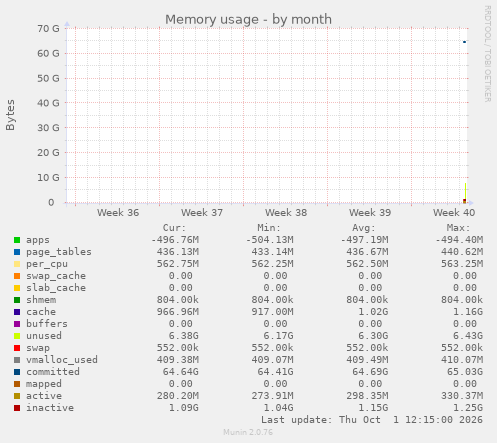
Task: Click the 'Bytes' vertical axis label
Action: click(x=10, y=115)
